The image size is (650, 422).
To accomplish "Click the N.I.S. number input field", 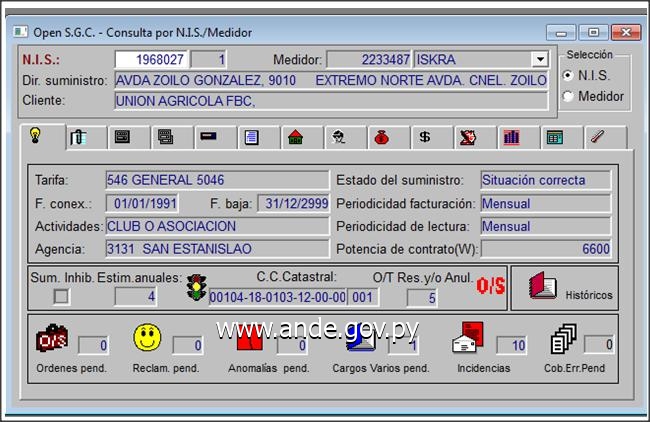I will pos(150,60).
